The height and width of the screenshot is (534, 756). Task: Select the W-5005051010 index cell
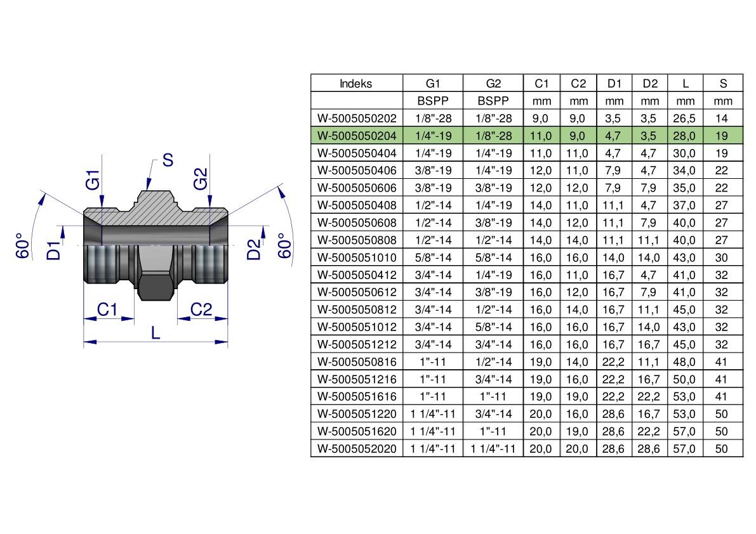tap(356, 257)
